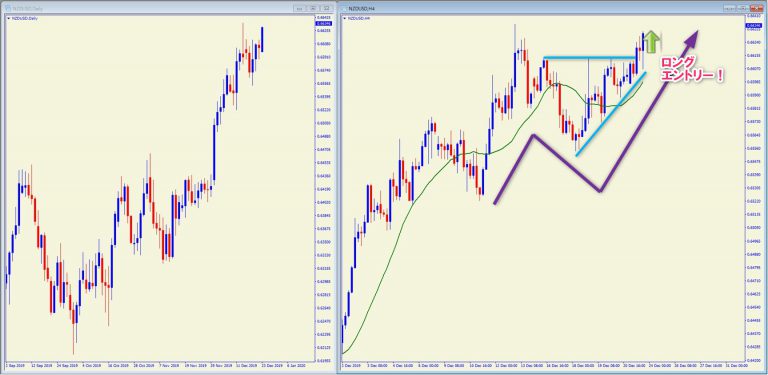Select the light-blue horizontal resistance line
Image resolution: width=768 pixels, height=375 pixels.
click(591, 58)
